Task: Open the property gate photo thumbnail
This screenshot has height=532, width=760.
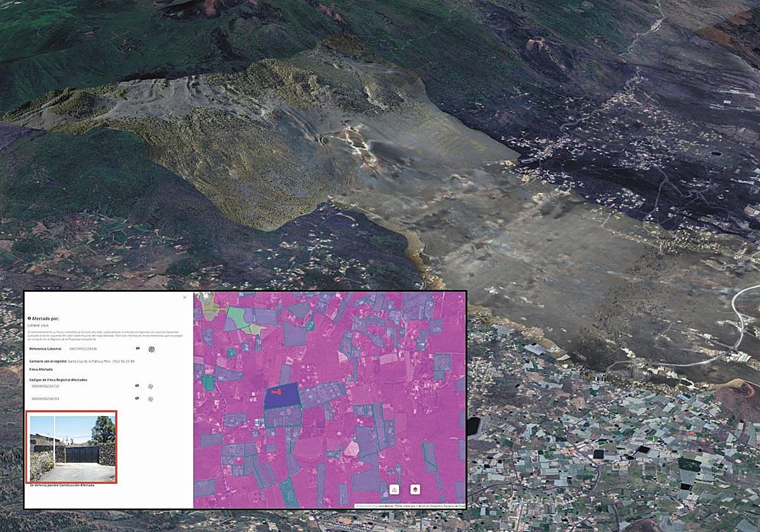Action: 72,447
